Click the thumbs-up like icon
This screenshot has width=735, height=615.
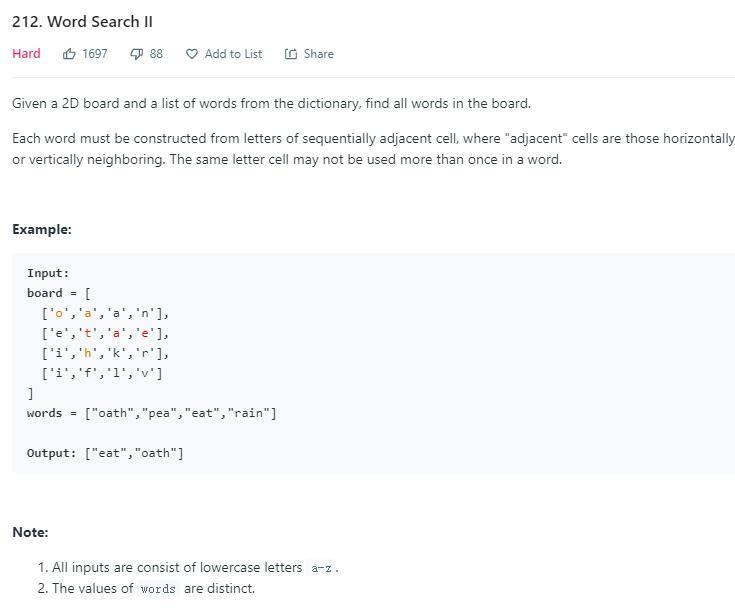[69, 54]
